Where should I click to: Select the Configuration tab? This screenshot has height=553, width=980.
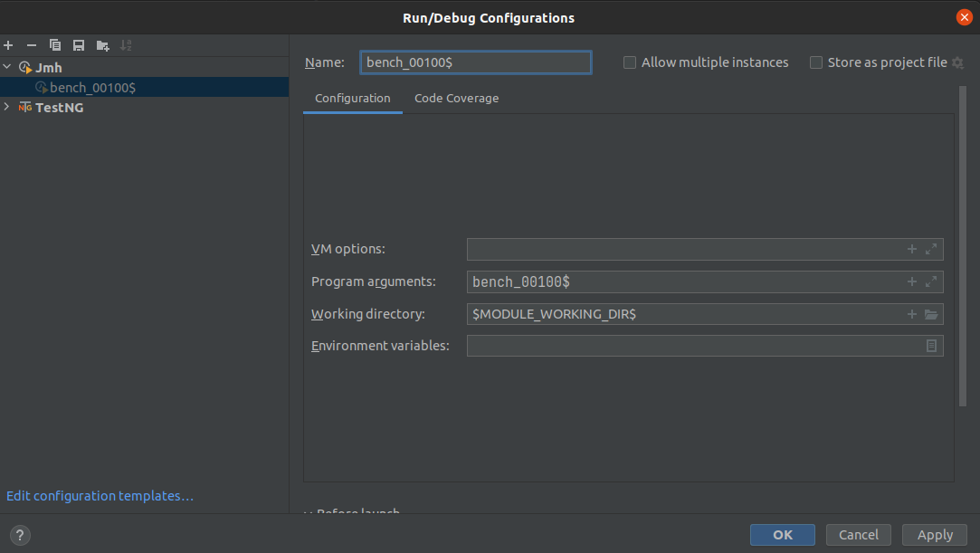click(x=352, y=98)
